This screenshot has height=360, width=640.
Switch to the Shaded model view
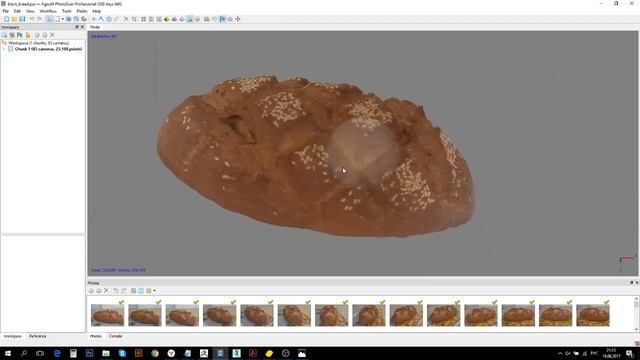coord(167,19)
